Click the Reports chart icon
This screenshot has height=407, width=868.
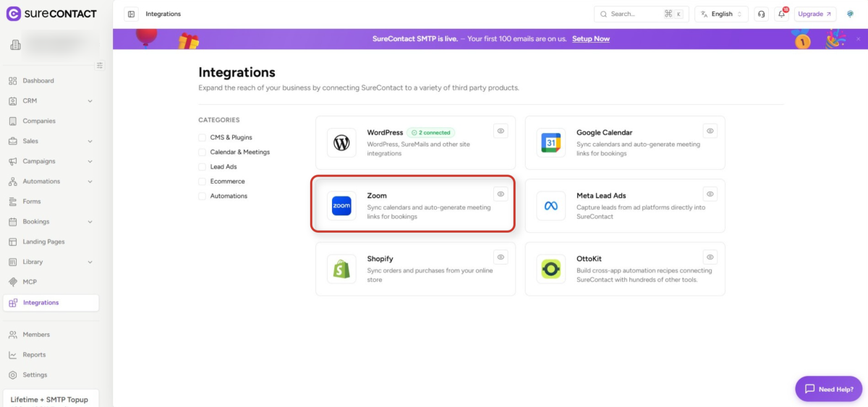(x=13, y=355)
